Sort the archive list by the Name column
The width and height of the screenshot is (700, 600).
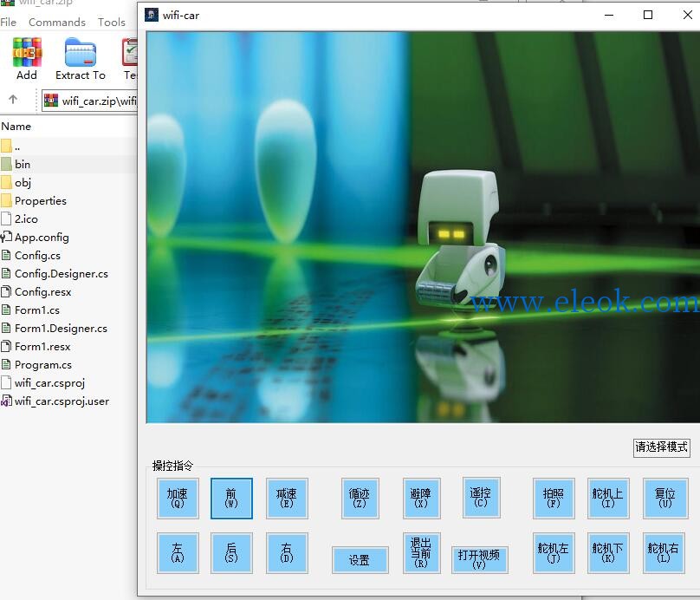pyautogui.click(x=16, y=127)
